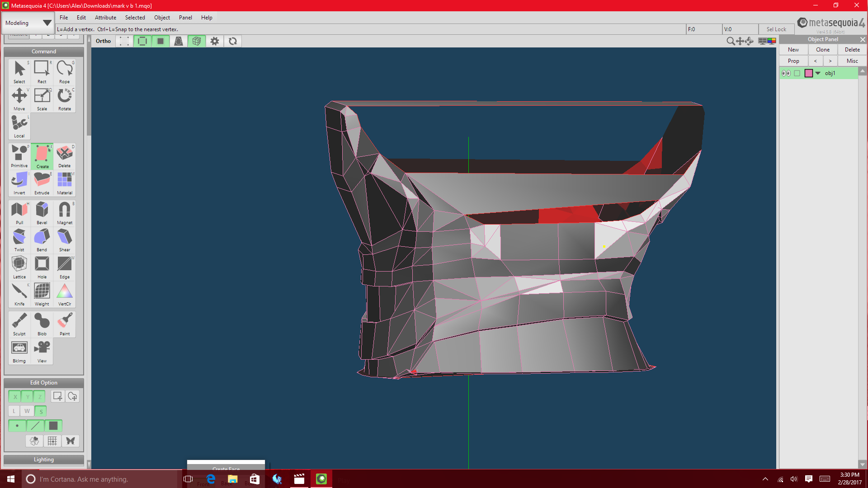The height and width of the screenshot is (488, 868).
Task: Activate the Rope lasso selection tool
Action: coord(65,71)
